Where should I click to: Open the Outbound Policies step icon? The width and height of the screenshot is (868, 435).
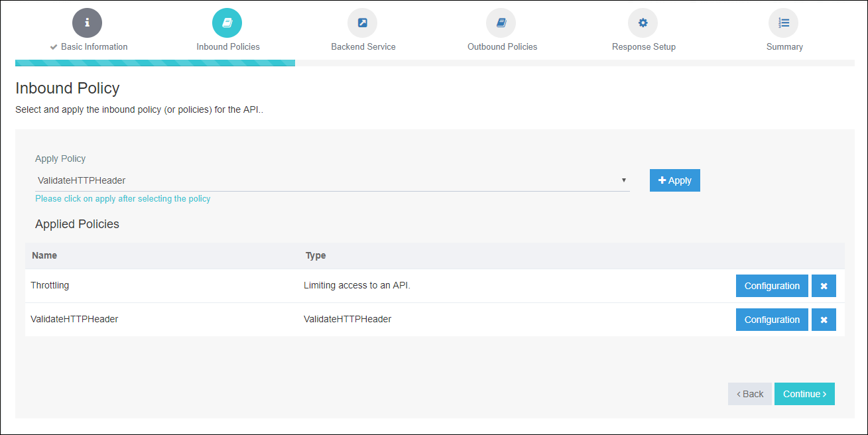tap(501, 22)
